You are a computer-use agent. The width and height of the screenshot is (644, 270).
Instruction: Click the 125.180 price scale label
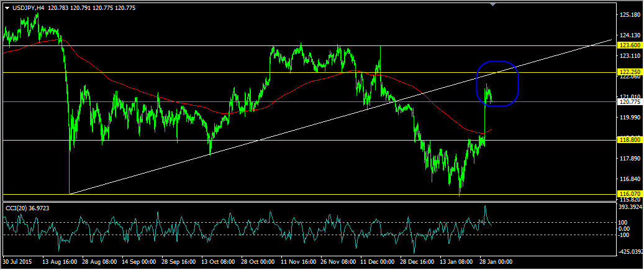pos(630,15)
